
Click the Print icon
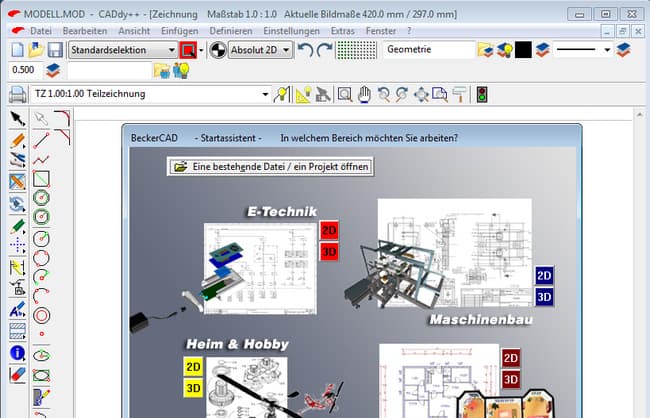(17, 95)
